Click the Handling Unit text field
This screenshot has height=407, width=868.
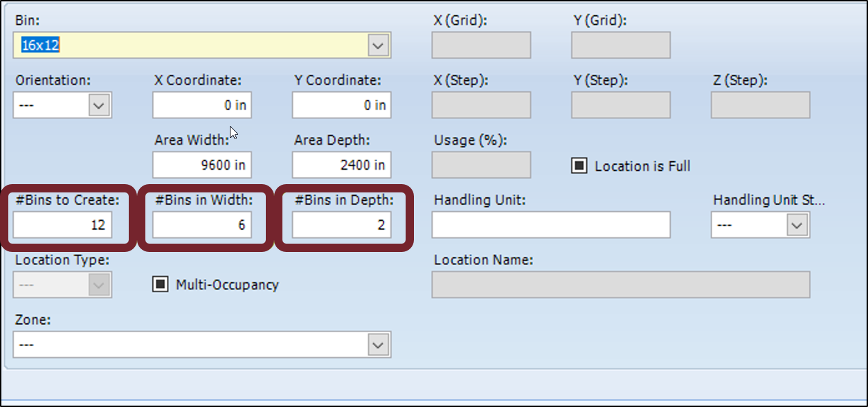(551, 225)
